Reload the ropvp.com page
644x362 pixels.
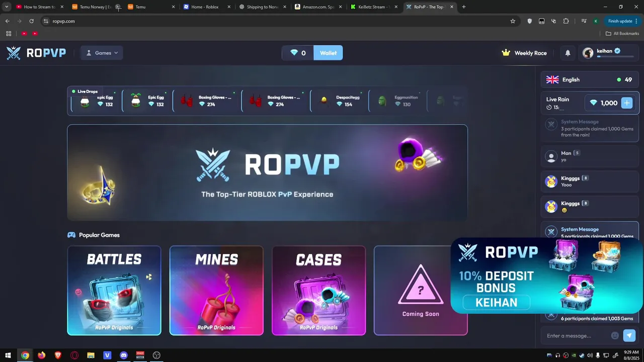[x=31, y=21]
